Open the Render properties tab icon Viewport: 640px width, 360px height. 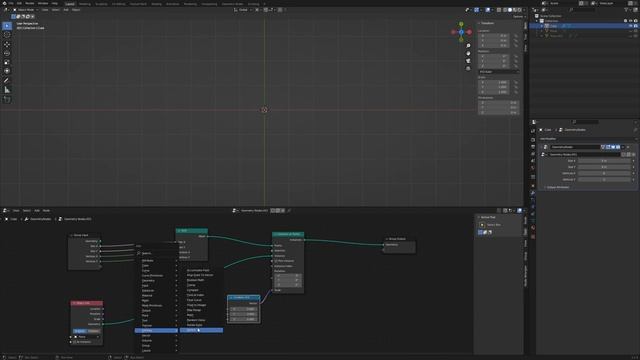click(x=533, y=140)
